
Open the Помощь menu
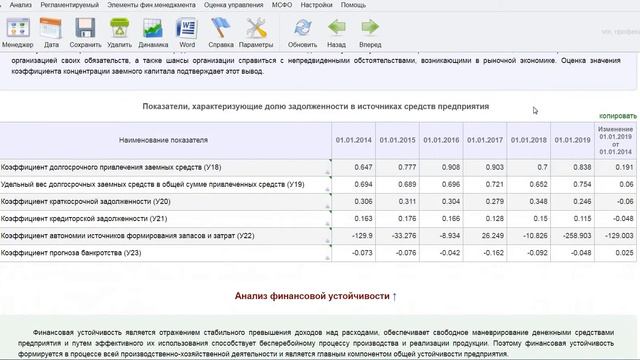pyautogui.click(x=353, y=5)
